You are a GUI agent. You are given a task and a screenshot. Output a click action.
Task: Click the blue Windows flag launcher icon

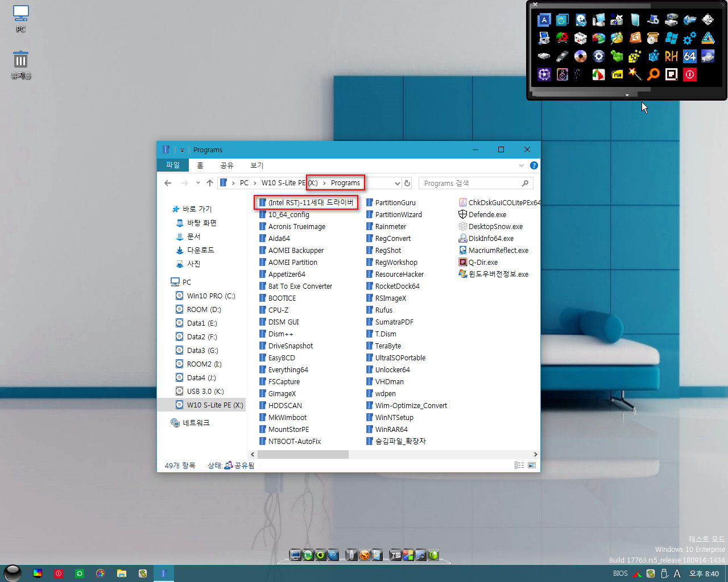click(672, 38)
